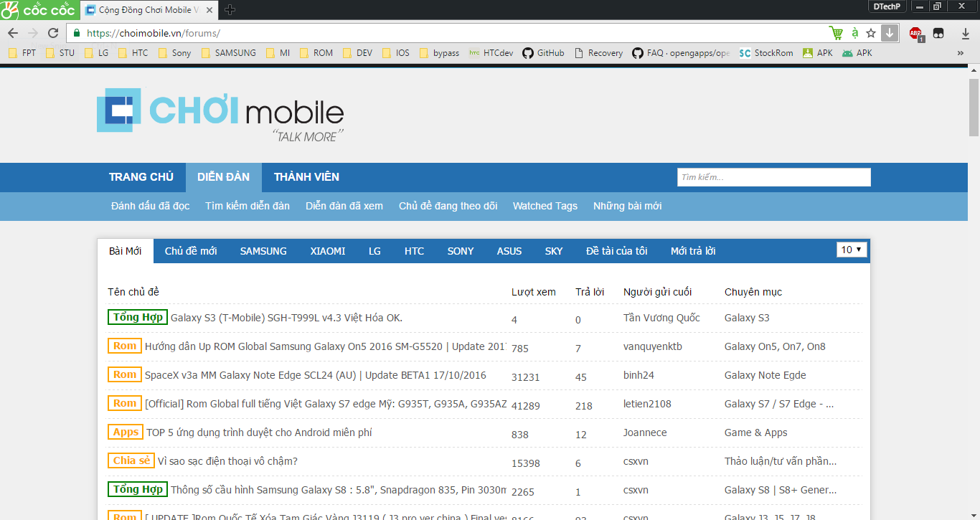Click Tìm kiếm diễn đàn link

pos(248,206)
